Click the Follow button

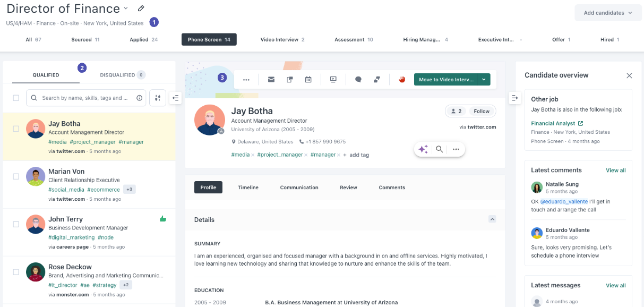(x=482, y=111)
